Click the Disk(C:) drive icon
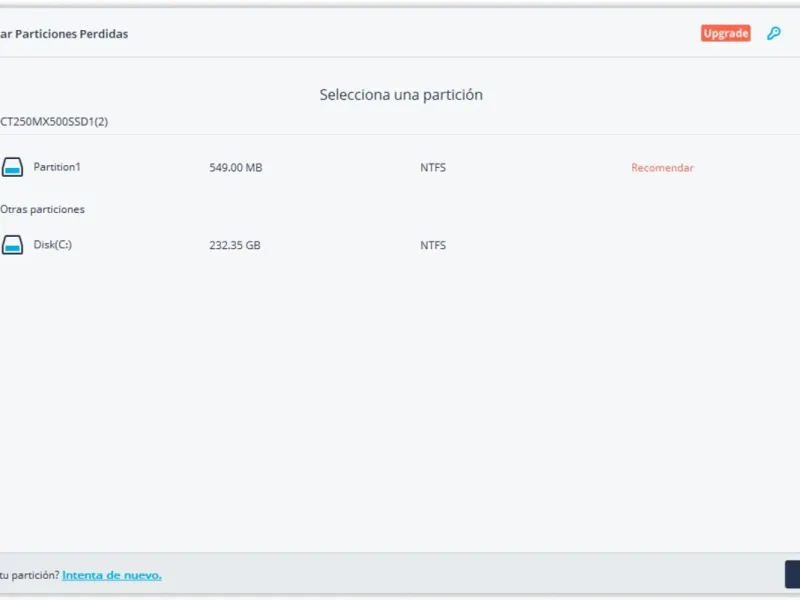800x600 pixels. click(x=12, y=245)
